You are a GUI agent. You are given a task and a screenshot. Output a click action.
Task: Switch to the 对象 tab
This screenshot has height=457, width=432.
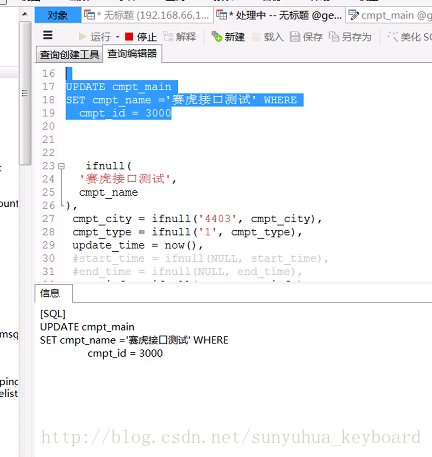[x=58, y=15]
